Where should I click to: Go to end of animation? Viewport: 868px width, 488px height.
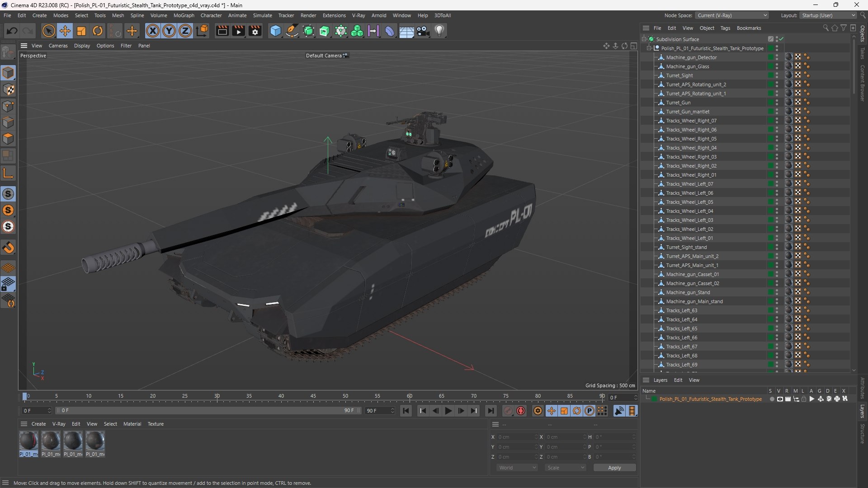point(491,411)
